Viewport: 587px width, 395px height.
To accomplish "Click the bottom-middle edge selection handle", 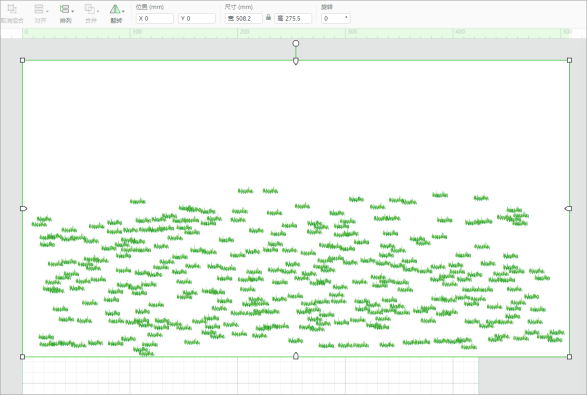I will click(x=296, y=356).
